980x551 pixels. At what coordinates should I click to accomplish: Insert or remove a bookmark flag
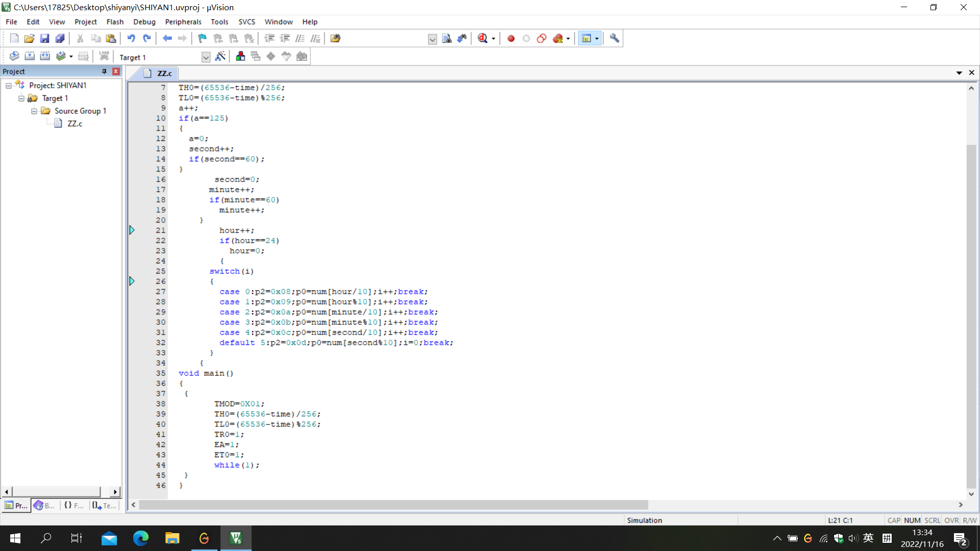(203, 38)
